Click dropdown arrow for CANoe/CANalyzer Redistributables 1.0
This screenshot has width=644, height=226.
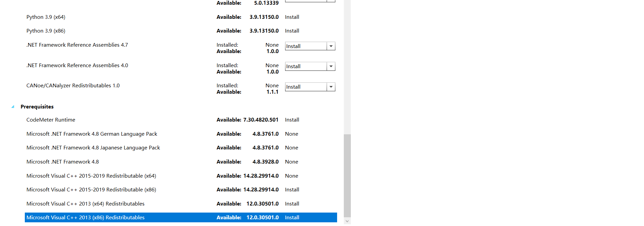[x=331, y=87]
